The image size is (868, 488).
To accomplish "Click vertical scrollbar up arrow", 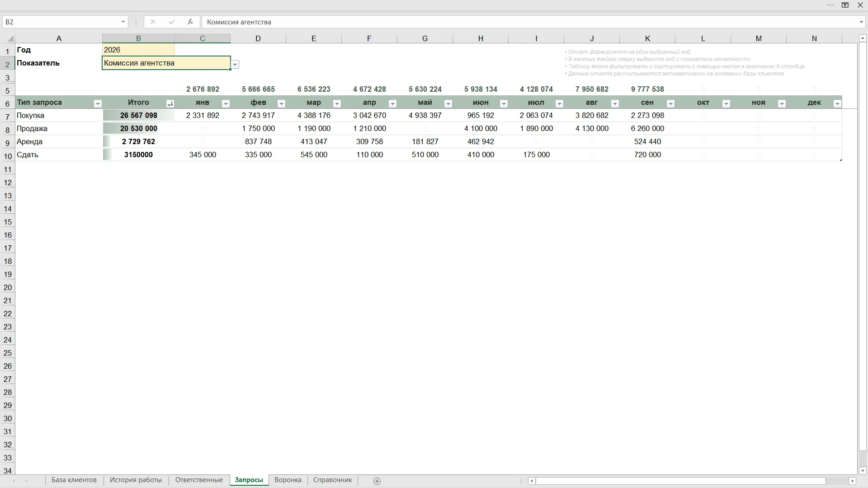I will (x=863, y=39).
